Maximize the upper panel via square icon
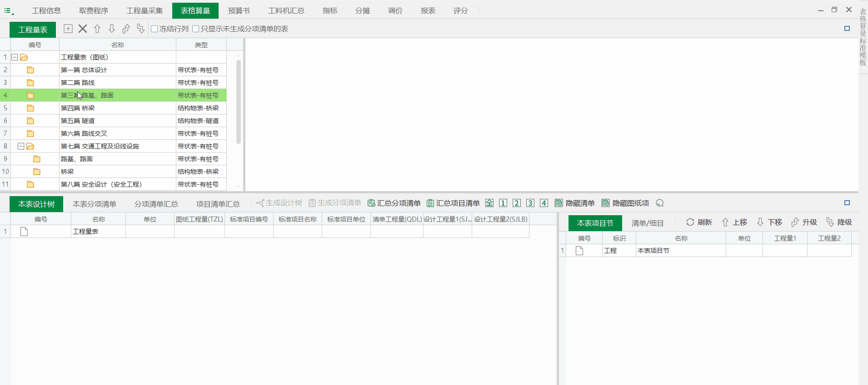The height and width of the screenshot is (385, 868). coord(847,28)
